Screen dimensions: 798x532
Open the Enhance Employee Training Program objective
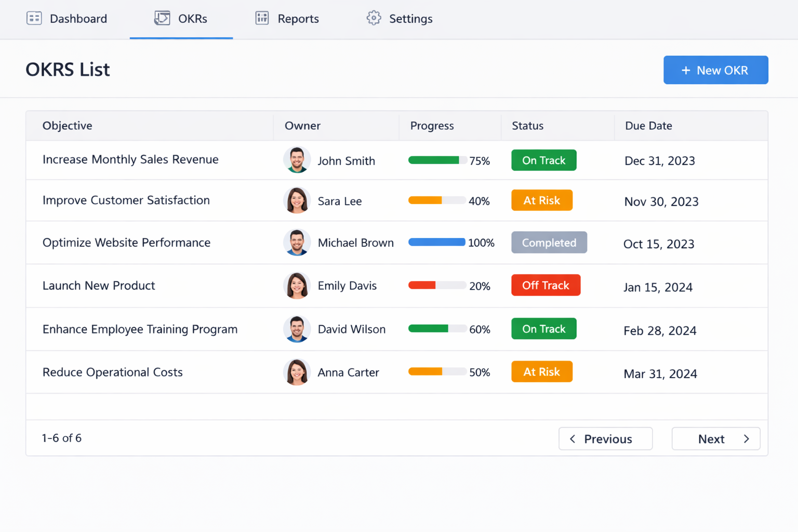point(140,329)
